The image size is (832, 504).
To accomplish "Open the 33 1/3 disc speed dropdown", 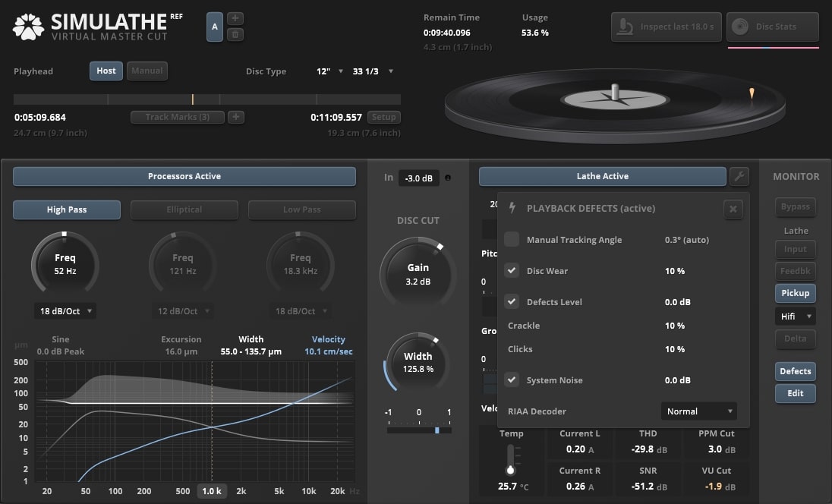I will (x=373, y=71).
